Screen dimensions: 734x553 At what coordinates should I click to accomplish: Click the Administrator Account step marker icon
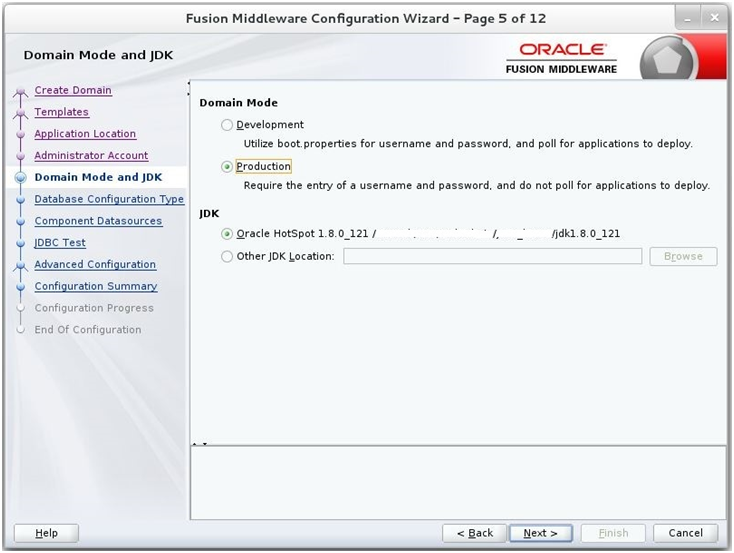point(20,156)
